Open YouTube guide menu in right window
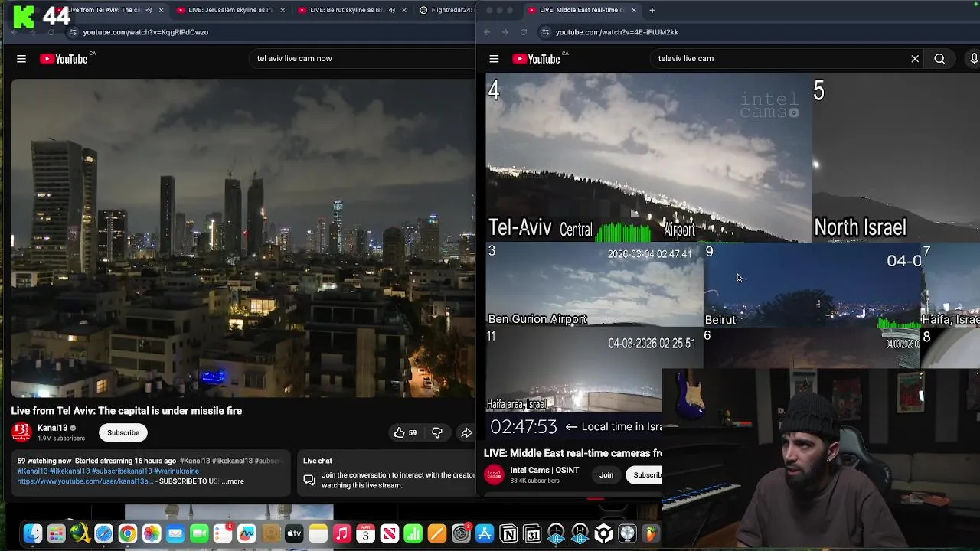 pyautogui.click(x=494, y=58)
